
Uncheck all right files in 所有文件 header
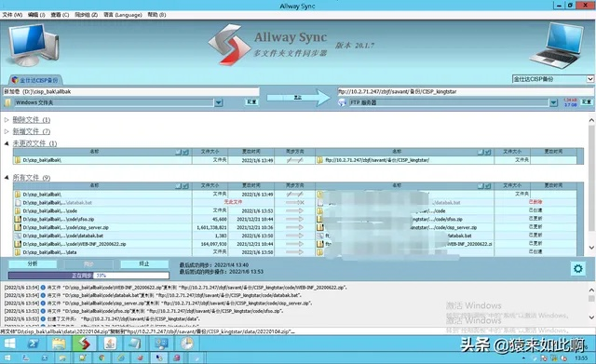click(x=481, y=186)
